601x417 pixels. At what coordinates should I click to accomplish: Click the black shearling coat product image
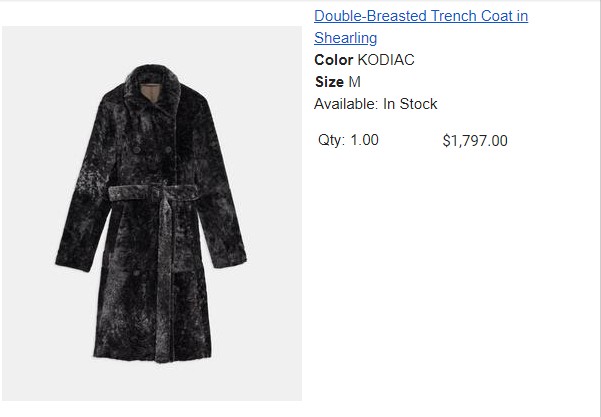click(152, 210)
